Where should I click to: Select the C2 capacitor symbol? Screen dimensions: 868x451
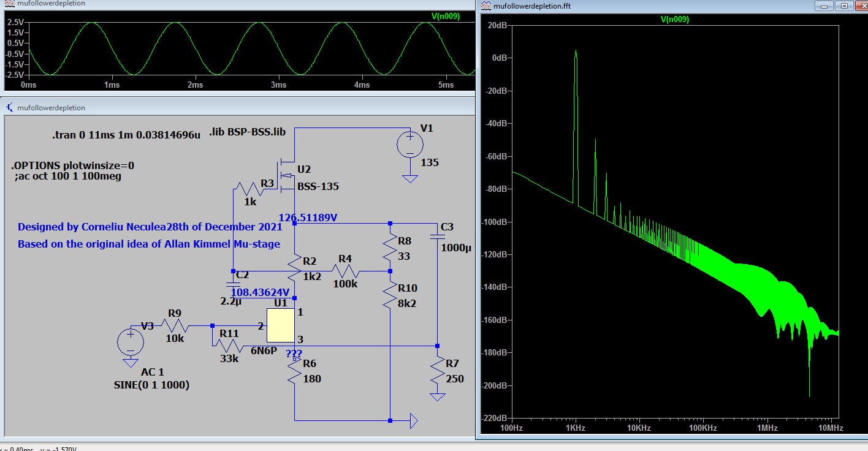coord(233,284)
